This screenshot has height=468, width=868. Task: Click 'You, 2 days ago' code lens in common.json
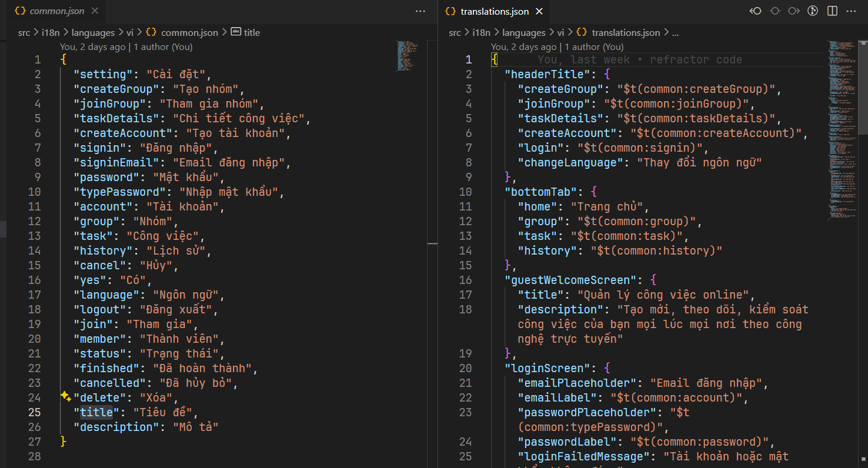pos(93,46)
